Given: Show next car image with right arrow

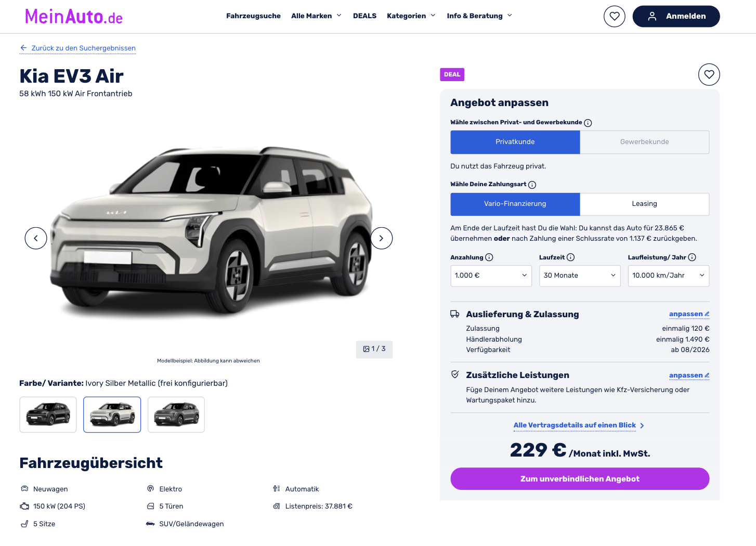Looking at the screenshot, I should pos(381,238).
